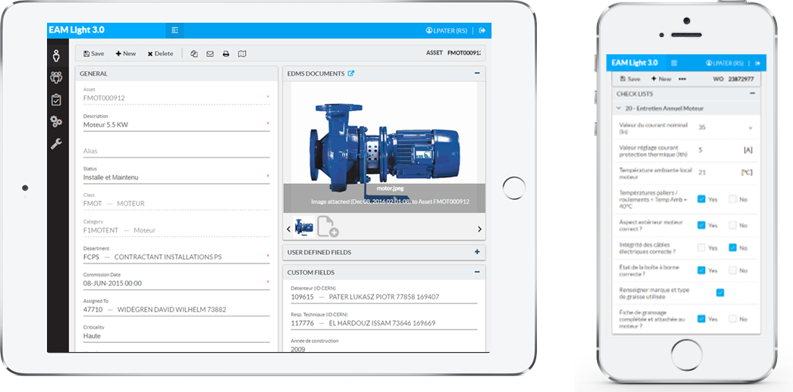Click the copy record toolbar icon

pos(194,54)
